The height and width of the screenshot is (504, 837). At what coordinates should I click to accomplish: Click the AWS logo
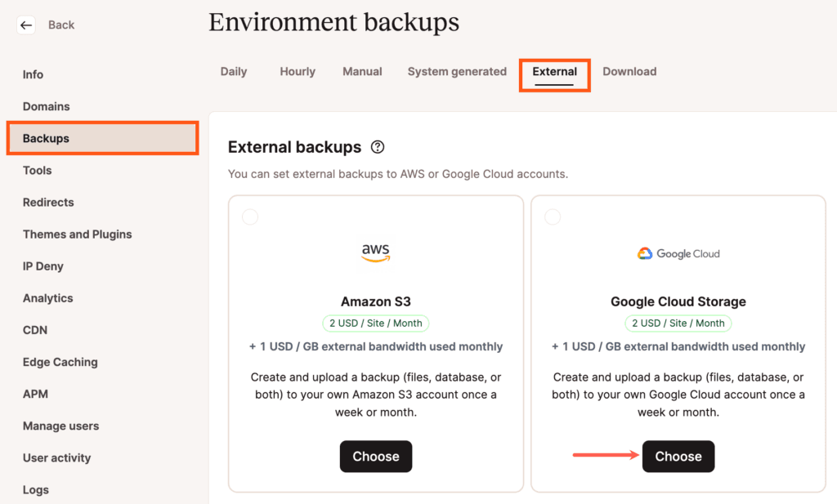376,253
